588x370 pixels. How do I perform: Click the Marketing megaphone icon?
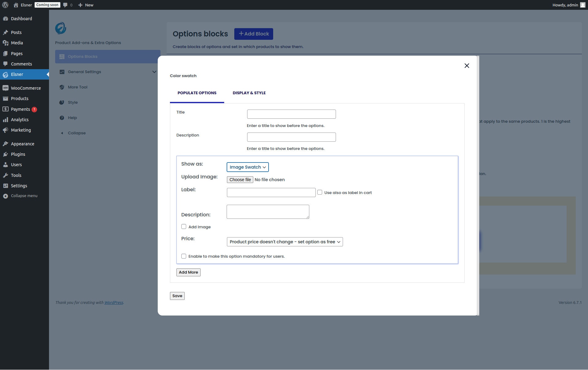[x=5, y=130]
